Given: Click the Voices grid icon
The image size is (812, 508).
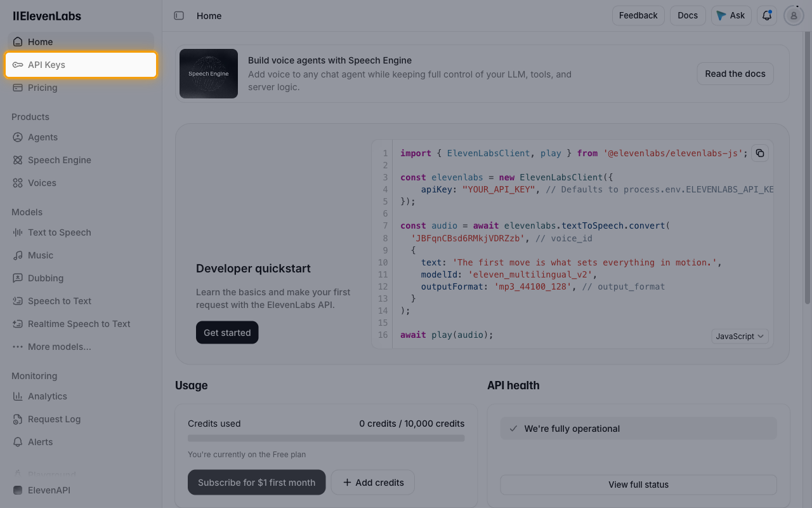Looking at the screenshot, I should (18, 183).
